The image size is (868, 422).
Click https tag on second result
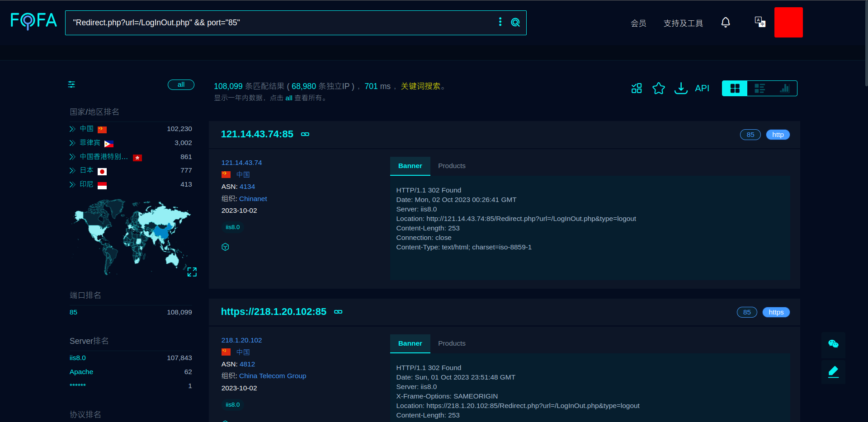point(776,312)
